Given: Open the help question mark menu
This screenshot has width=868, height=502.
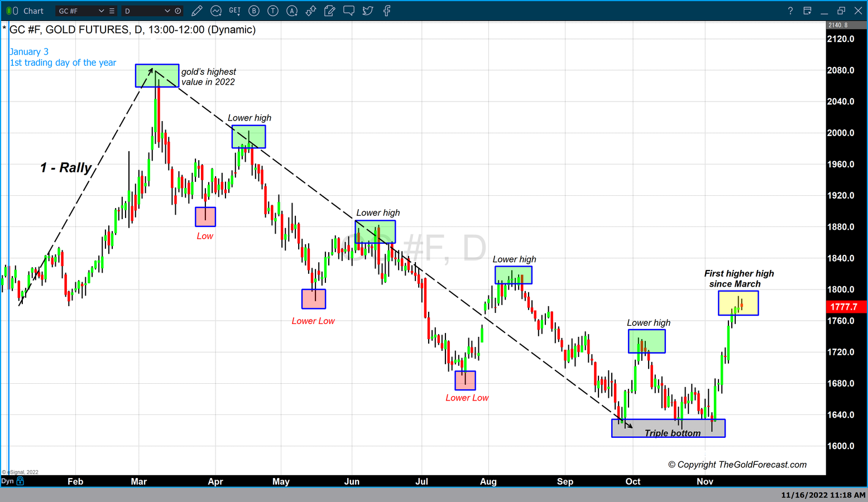Looking at the screenshot, I should pos(790,11).
